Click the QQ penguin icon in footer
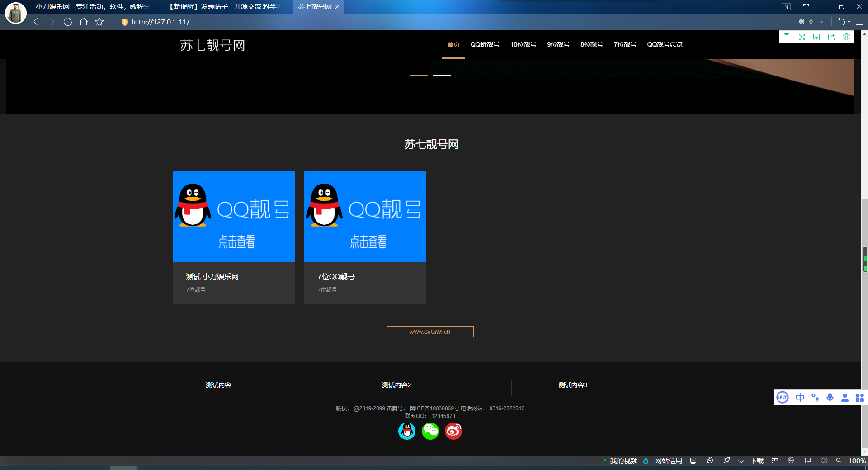The height and width of the screenshot is (470, 868). [x=407, y=431]
